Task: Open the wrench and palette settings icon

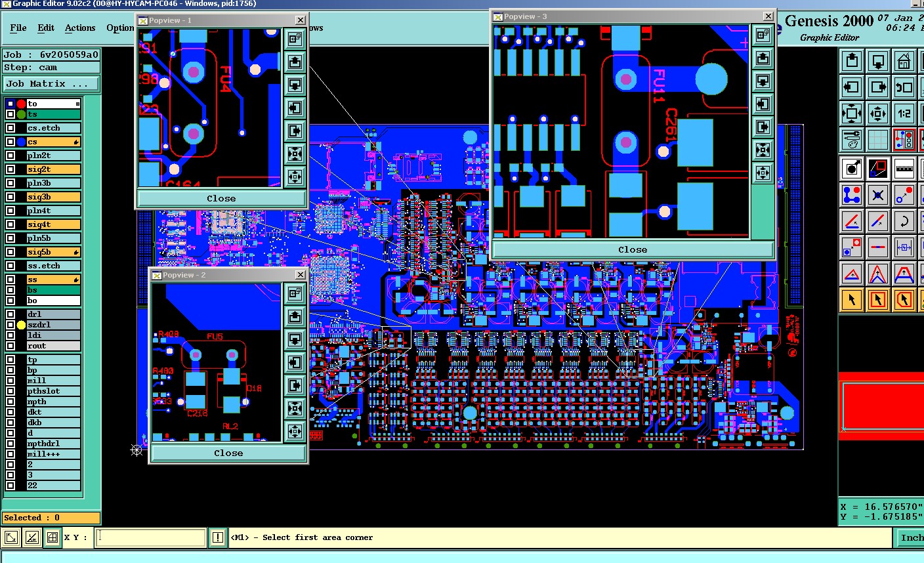Action: pos(852,139)
